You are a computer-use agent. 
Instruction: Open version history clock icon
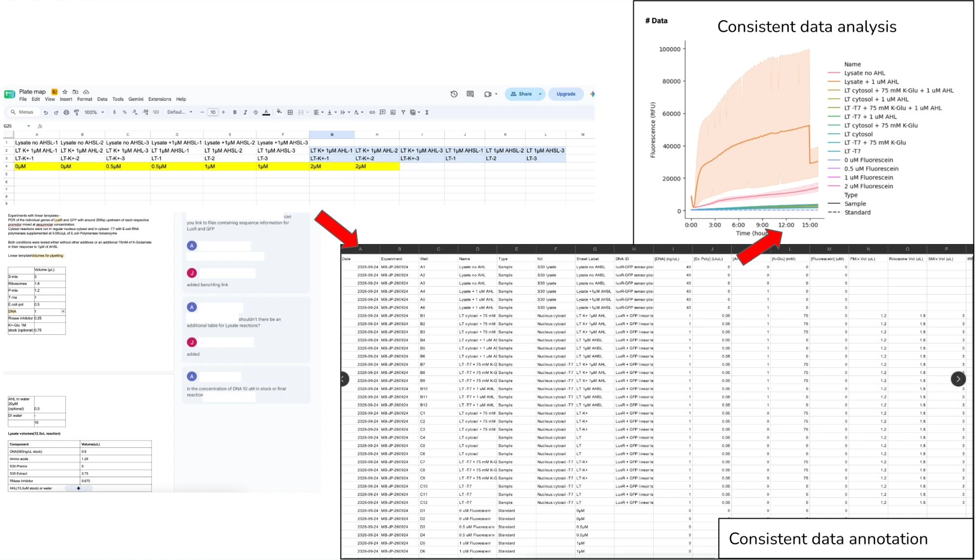454,94
